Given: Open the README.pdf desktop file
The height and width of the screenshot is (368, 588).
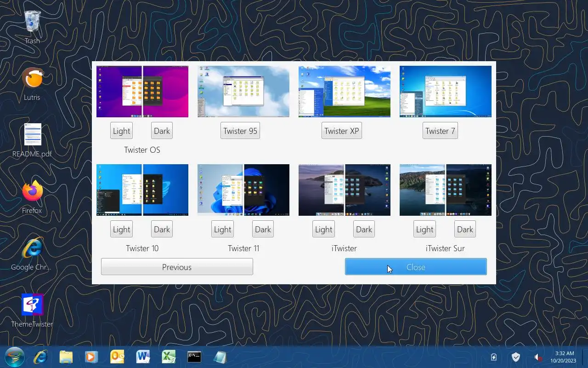Looking at the screenshot, I should (x=32, y=135).
